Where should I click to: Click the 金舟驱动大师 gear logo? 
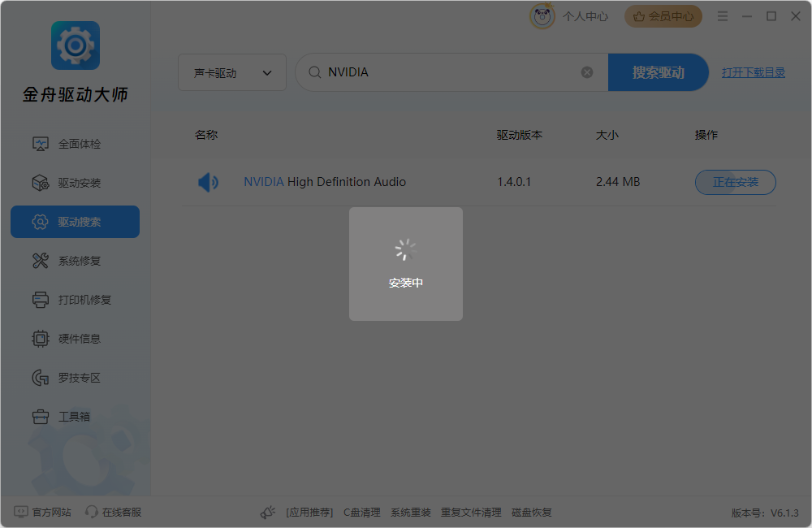pyautogui.click(x=76, y=45)
